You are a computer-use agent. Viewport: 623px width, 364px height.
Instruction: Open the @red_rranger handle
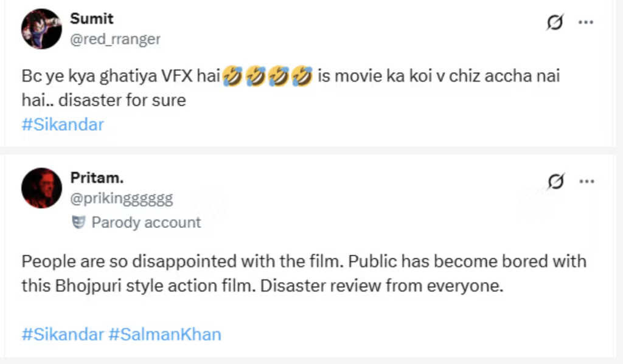(115, 39)
